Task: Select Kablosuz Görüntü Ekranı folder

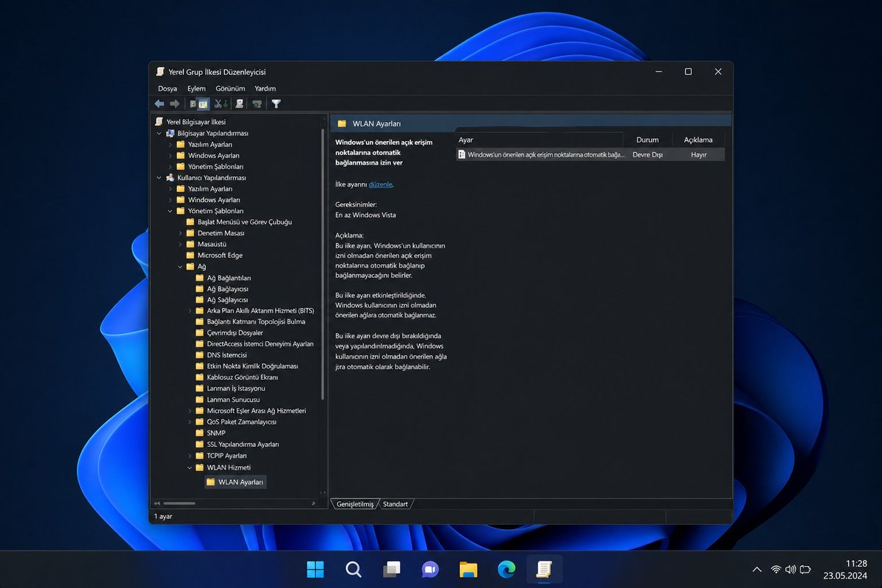Action: pos(243,377)
